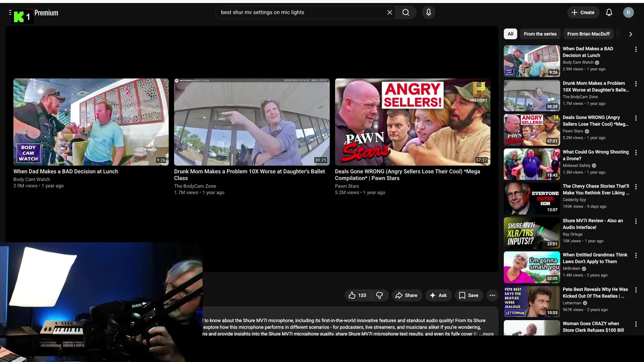Open end-screen Pawn Stars Angry Sellers thumbnail

(413, 122)
